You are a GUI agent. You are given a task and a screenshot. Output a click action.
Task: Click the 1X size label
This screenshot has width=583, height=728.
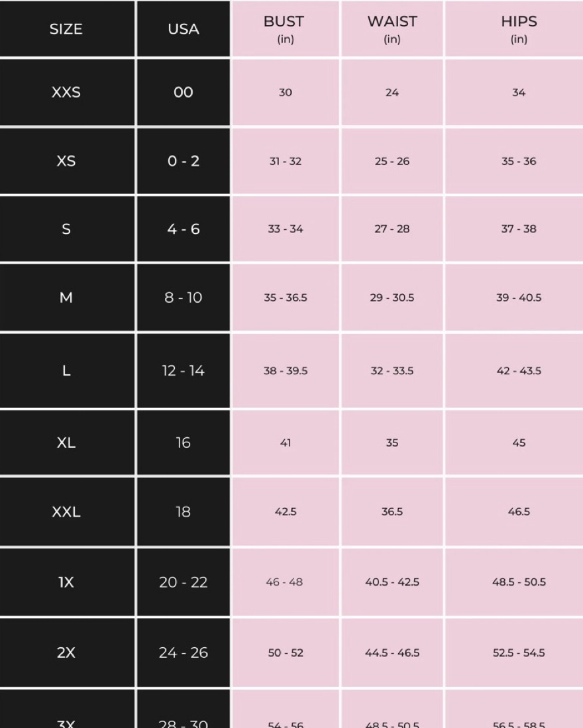click(66, 582)
